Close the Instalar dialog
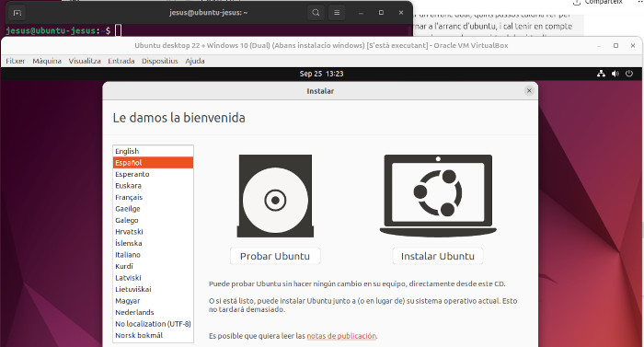This screenshot has height=347, width=644. coord(529,91)
